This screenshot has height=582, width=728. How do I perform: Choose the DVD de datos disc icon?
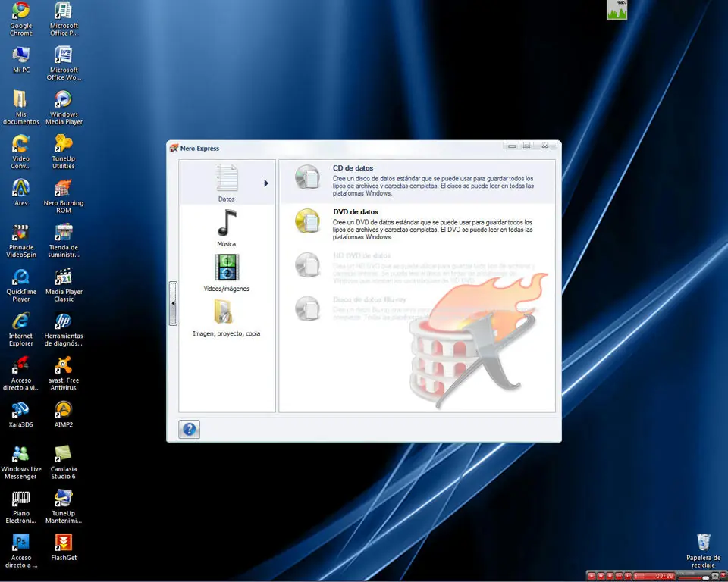click(x=307, y=221)
